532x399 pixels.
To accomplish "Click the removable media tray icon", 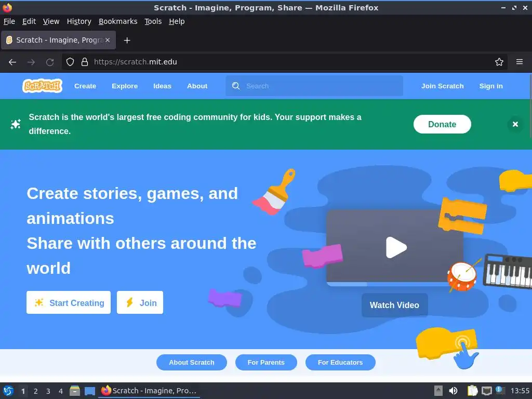I will tap(438, 391).
